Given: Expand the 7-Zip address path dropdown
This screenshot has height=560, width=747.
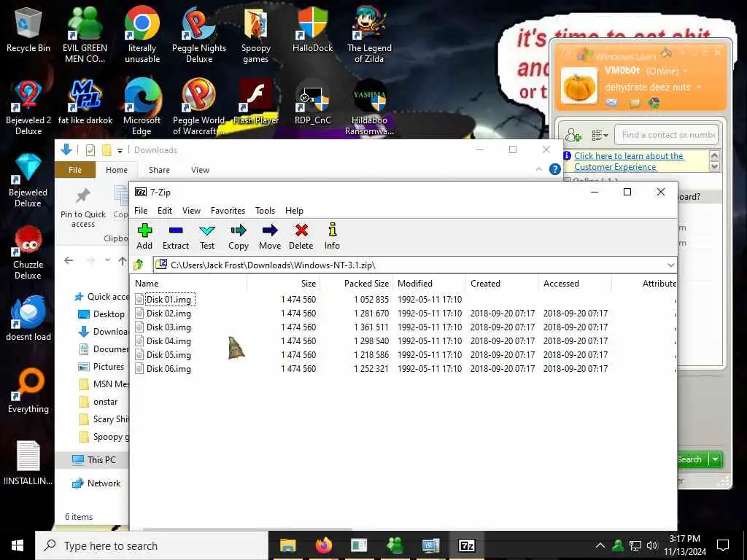Looking at the screenshot, I should click(671, 265).
